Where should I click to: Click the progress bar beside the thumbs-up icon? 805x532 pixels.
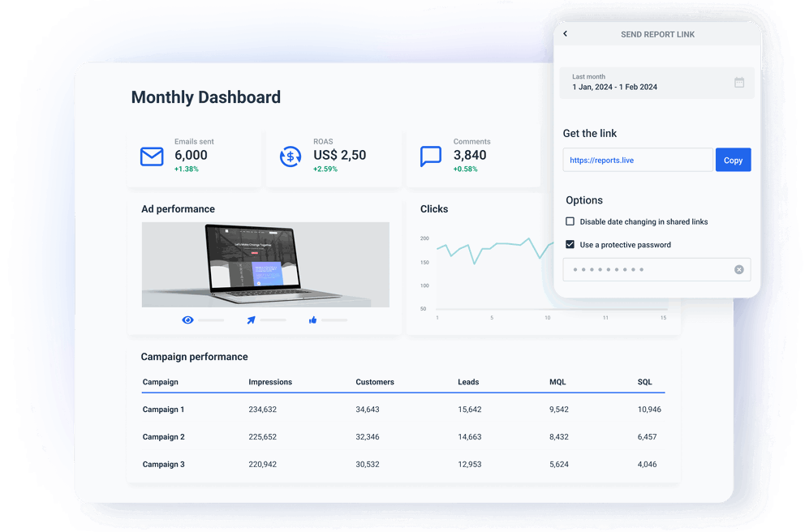tap(335, 320)
